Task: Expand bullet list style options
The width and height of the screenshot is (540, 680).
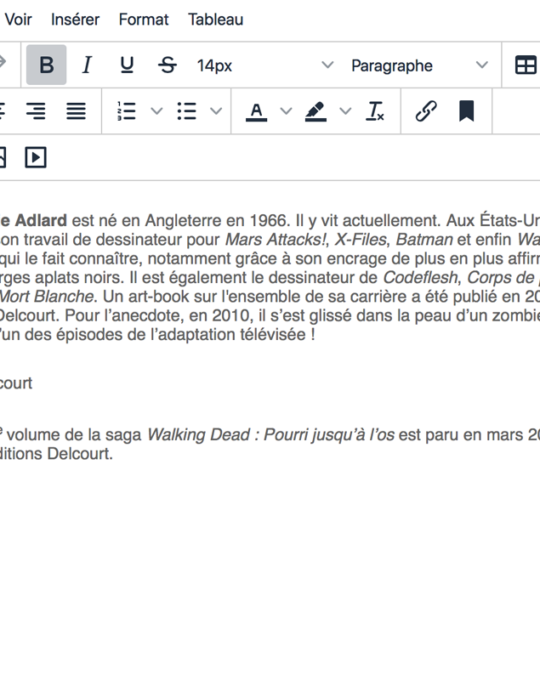Action: 216,111
